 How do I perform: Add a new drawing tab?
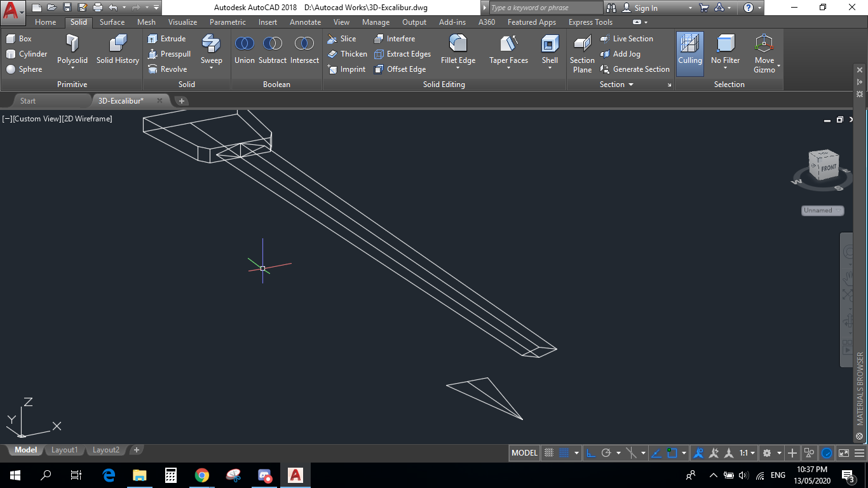tap(182, 101)
